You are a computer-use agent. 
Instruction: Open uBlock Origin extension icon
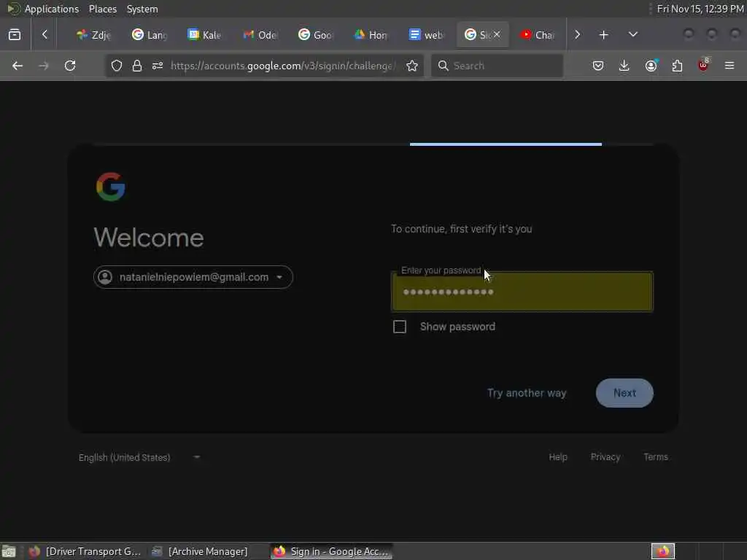[x=703, y=65]
